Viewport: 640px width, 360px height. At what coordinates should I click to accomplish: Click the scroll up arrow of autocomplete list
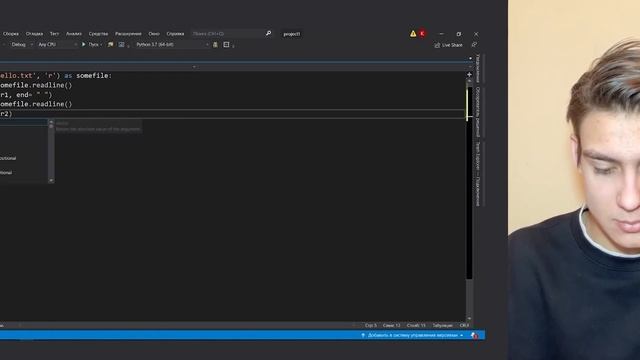51,122
